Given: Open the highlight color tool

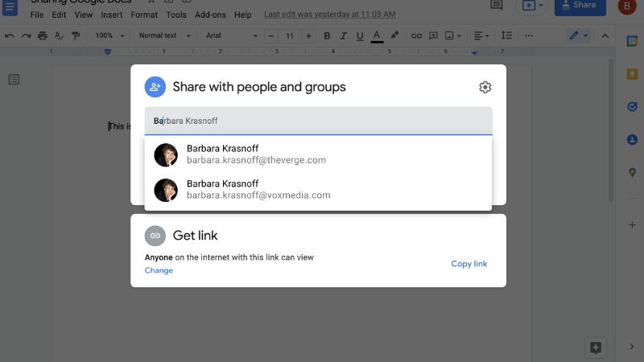Looking at the screenshot, I should [394, 35].
